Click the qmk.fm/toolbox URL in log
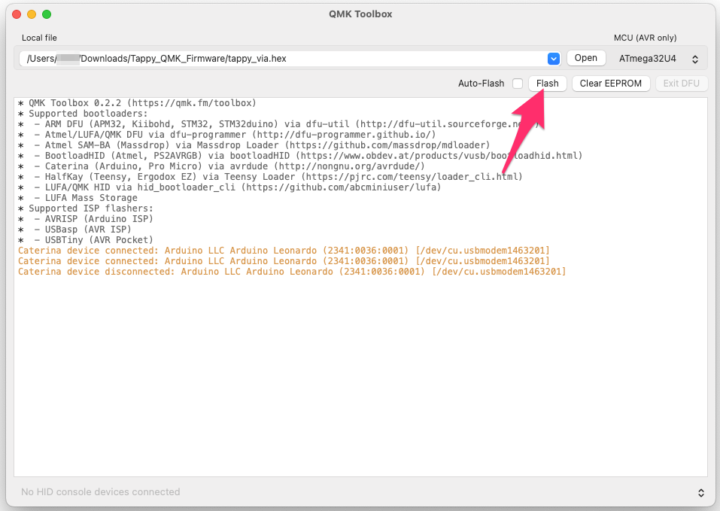Image resolution: width=720 pixels, height=511 pixels. pyautogui.click(x=197, y=103)
